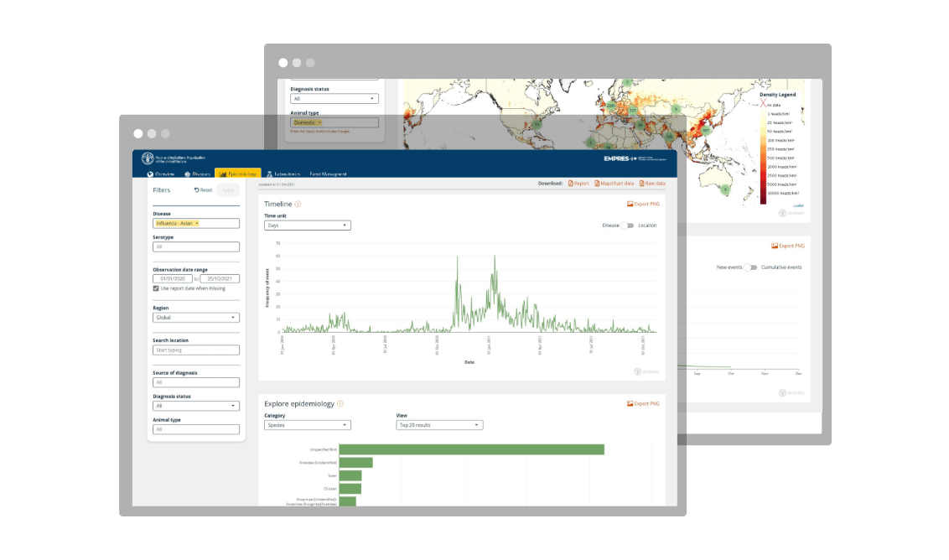Download the Report

(x=578, y=184)
